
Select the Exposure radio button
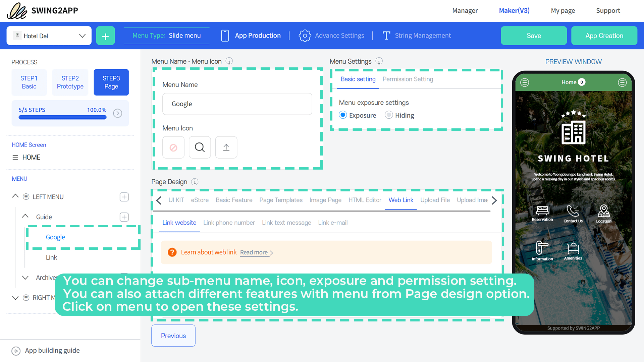pyautogui.click(x=343, y=115)
